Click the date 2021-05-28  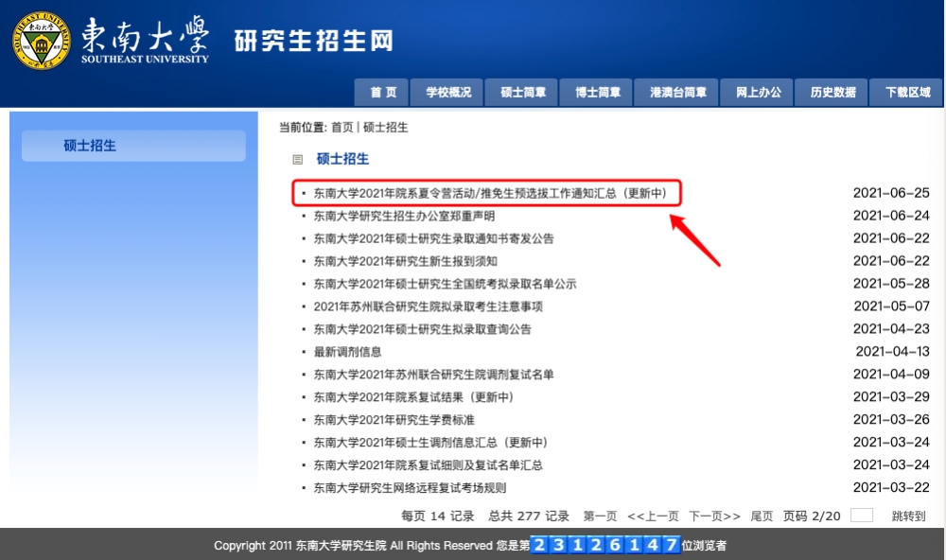click(891, 284)
